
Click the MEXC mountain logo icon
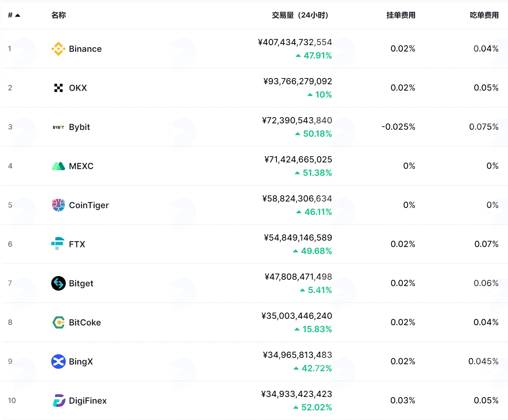pos(58,166)
